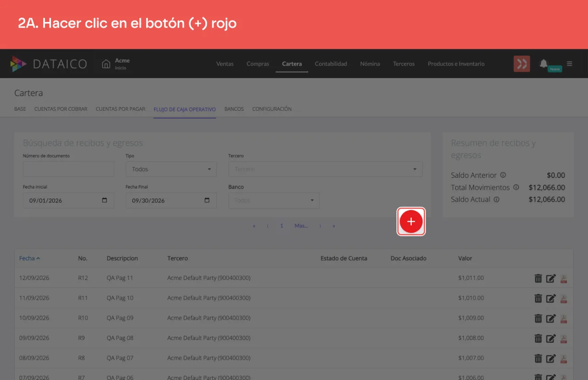588x380 pixels.
Task: Switch to the Configuración tab
Action: (x=272, y=109)
